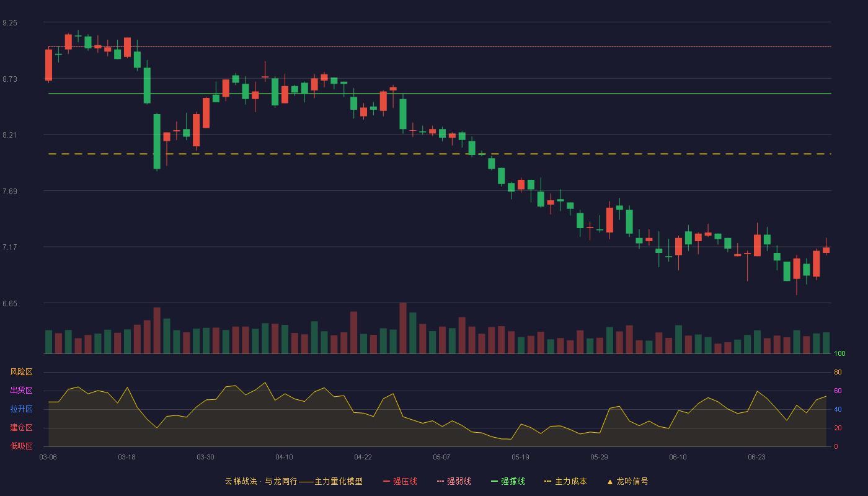Select the 出货区 zone label
Viewport: 868px width, 496px height.
click(x=21, y=391)
